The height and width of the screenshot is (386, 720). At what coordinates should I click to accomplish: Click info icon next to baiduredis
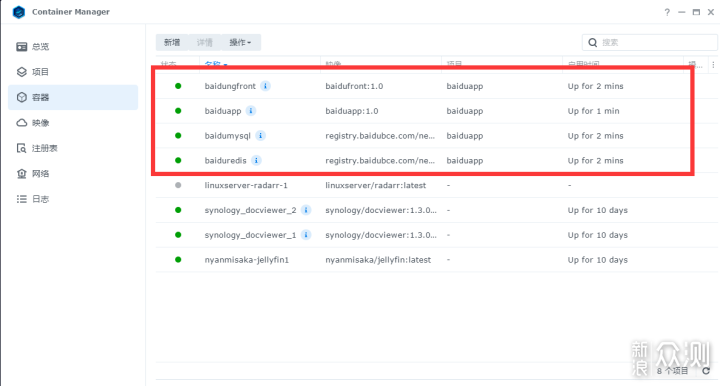pyautogui.click(x=256, y=160)
